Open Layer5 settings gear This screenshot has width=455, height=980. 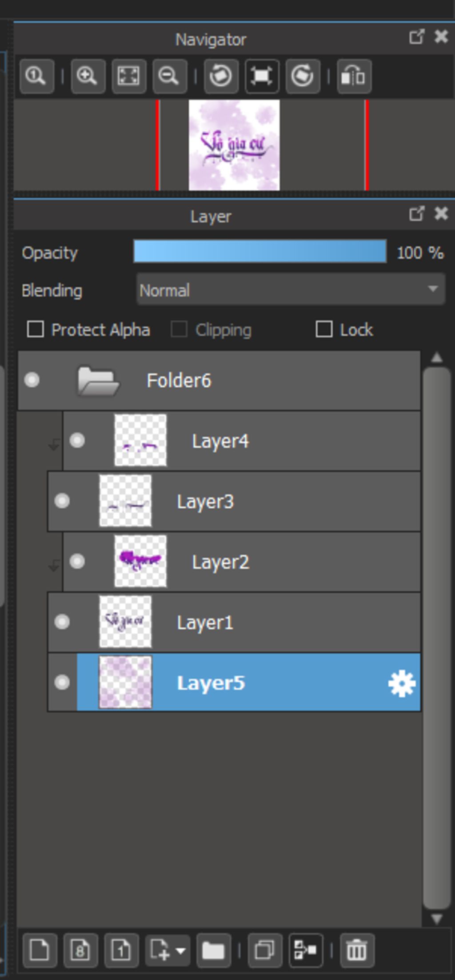402,683
